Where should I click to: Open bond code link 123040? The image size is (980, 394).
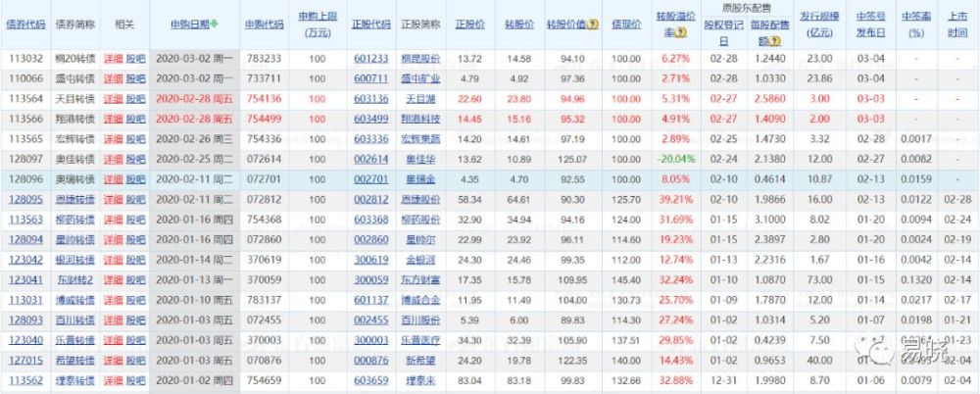[25, 340]
